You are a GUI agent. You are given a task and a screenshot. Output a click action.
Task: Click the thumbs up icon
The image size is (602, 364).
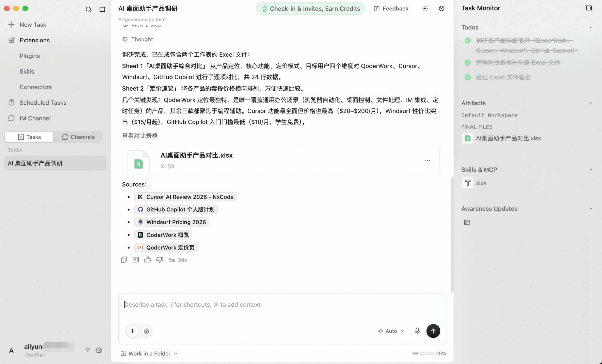(x=148, y=259)
